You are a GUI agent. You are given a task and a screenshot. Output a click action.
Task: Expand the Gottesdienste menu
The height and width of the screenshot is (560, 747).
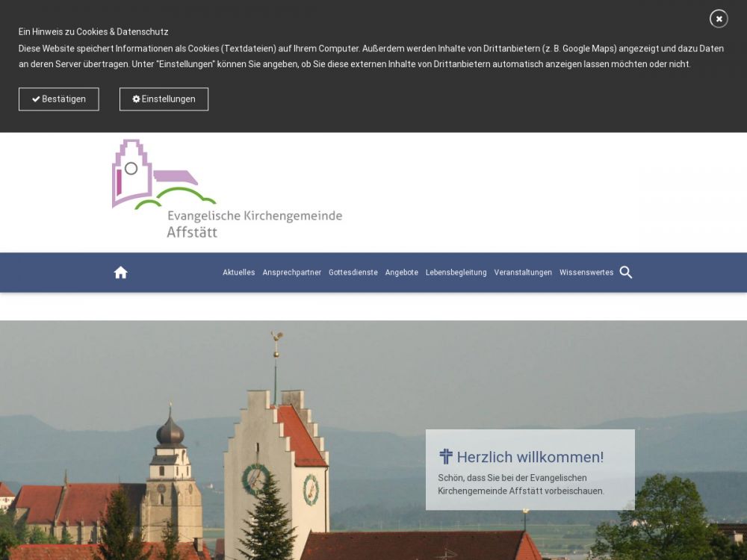pyautogui.click(x=353, y=273)
